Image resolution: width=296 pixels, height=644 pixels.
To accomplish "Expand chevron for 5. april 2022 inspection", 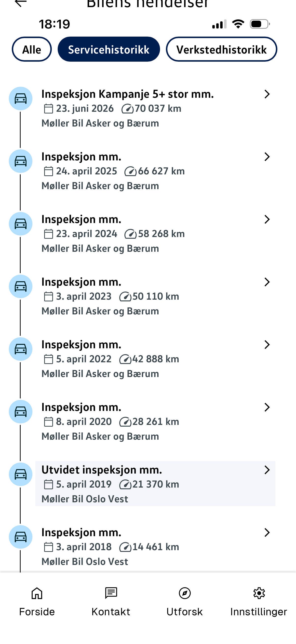I will click(x=267, y=345).
